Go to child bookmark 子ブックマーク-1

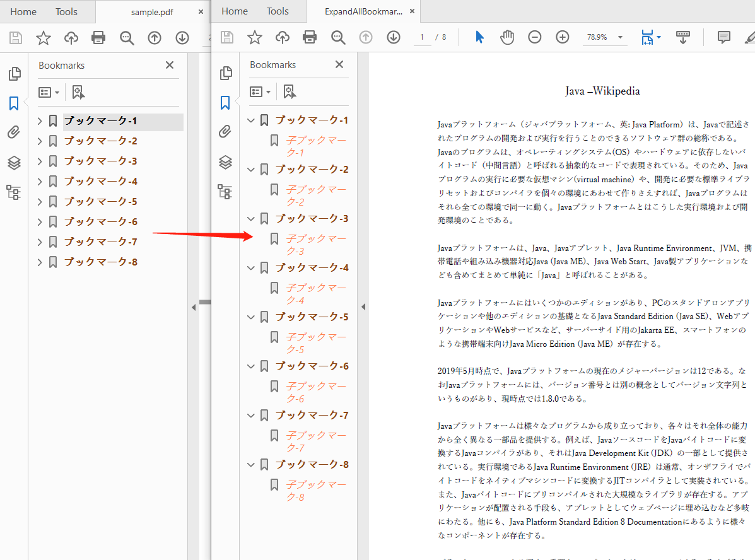pos(316,146)
